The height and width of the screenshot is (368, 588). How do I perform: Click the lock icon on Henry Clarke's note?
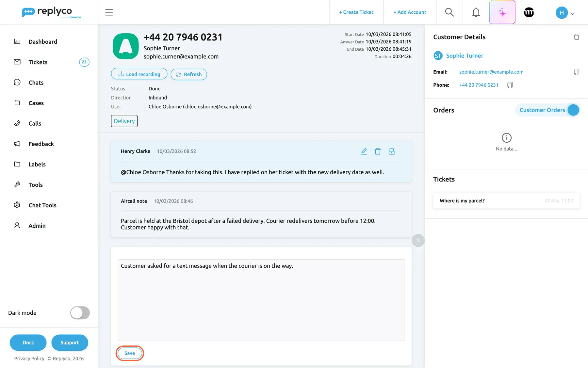click(x=391, y=151)
